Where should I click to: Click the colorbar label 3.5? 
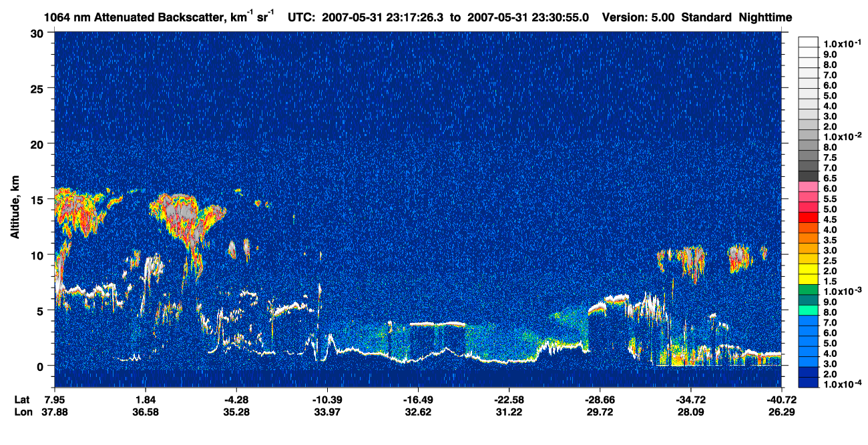831,240
